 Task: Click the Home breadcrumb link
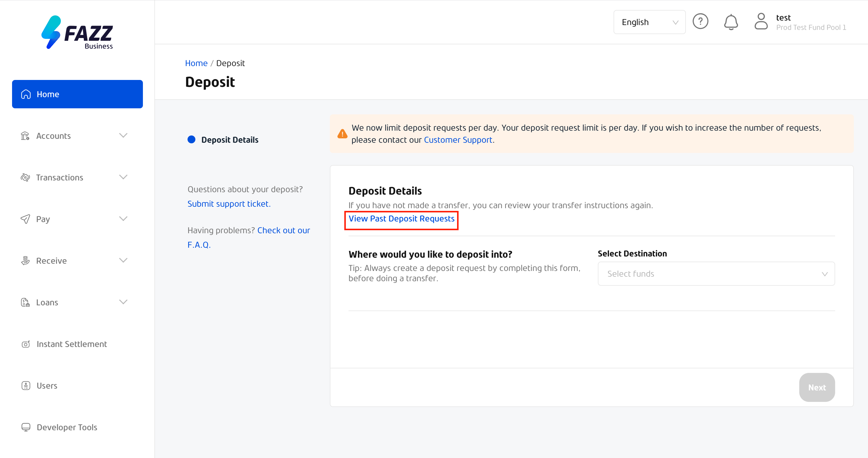tap(196, 63)
